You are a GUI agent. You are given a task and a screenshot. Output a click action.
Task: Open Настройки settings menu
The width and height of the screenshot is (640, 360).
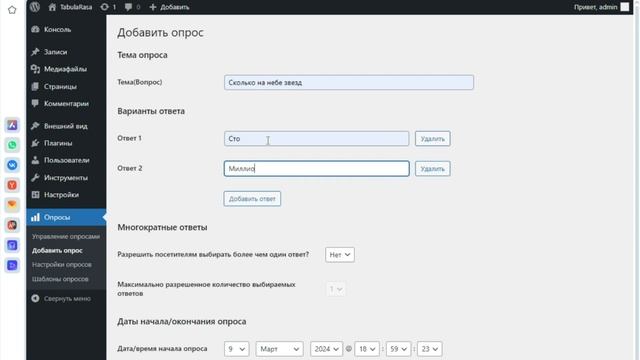[66, 195]
